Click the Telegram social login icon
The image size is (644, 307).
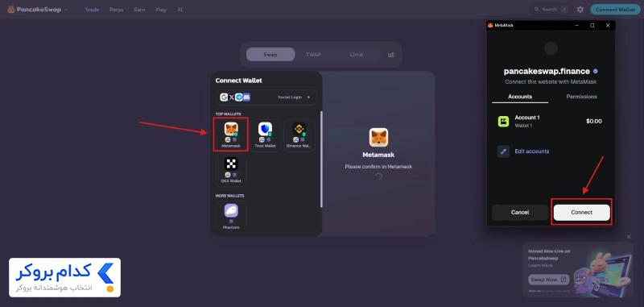pyautogui.click(x=238, y=97)
